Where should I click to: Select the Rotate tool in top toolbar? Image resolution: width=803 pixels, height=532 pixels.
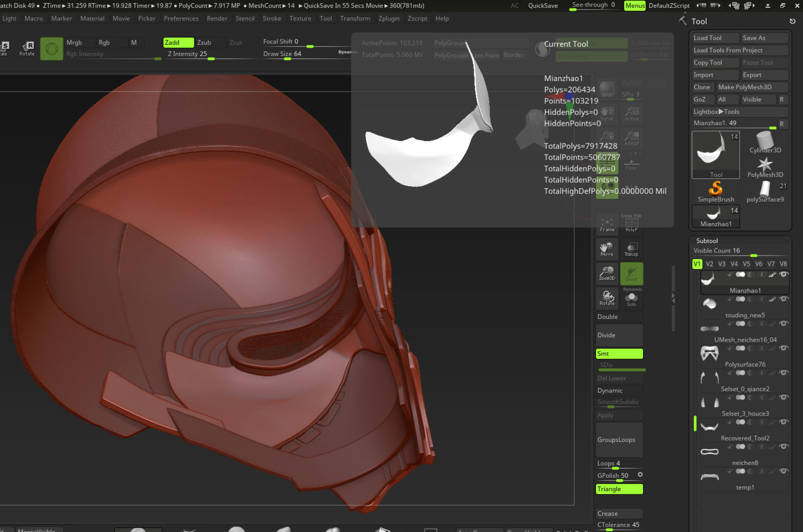pyautogui.click(x=27, y=48)
